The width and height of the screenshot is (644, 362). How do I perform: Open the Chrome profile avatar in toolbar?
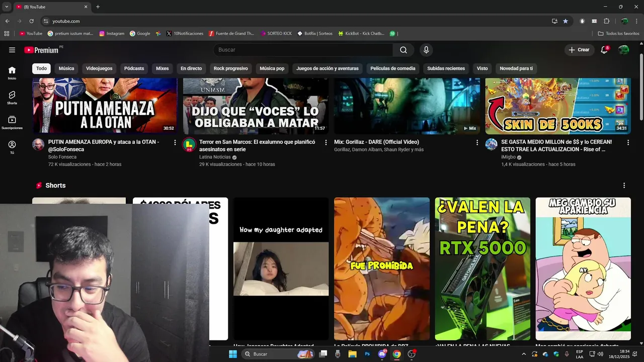click(x=624, y=21)
